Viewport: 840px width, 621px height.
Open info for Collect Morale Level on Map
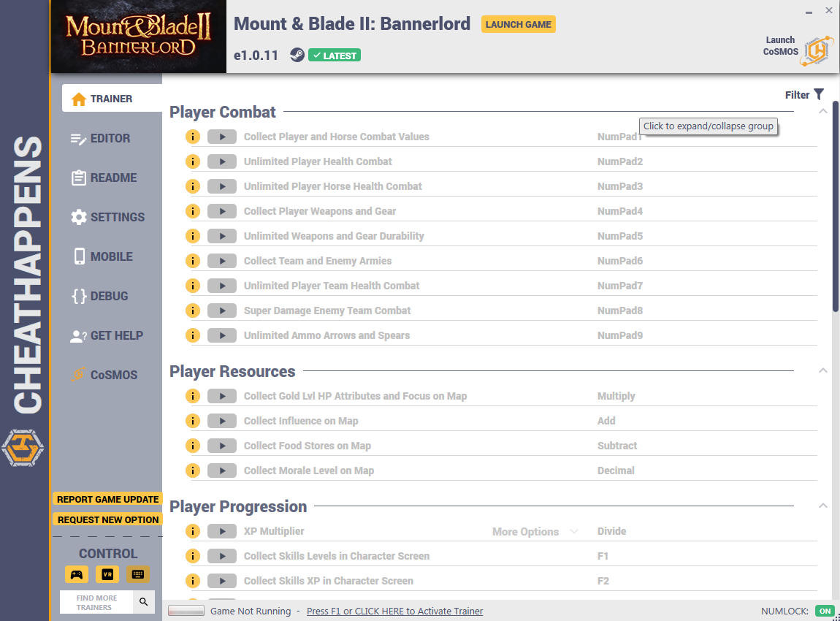(x=193, y=470)
